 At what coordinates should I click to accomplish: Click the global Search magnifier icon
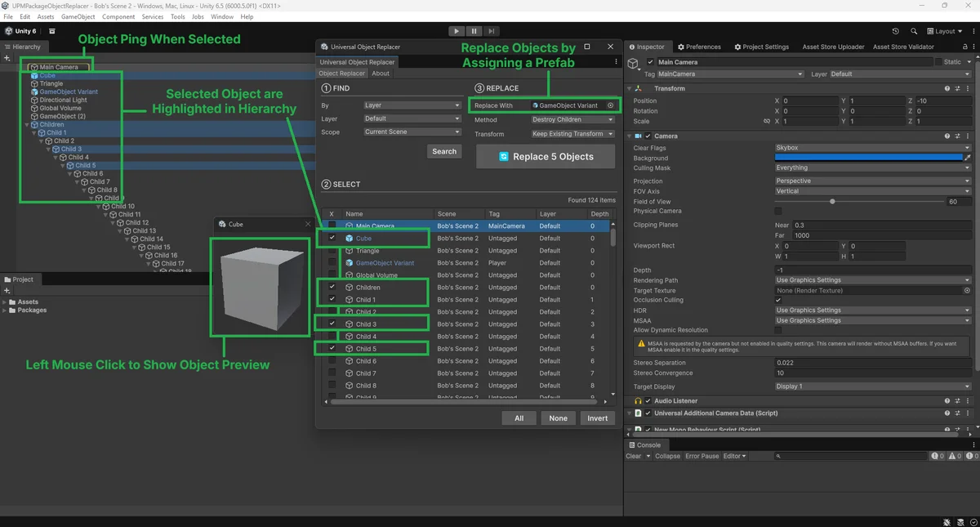[x=914, y=31]
